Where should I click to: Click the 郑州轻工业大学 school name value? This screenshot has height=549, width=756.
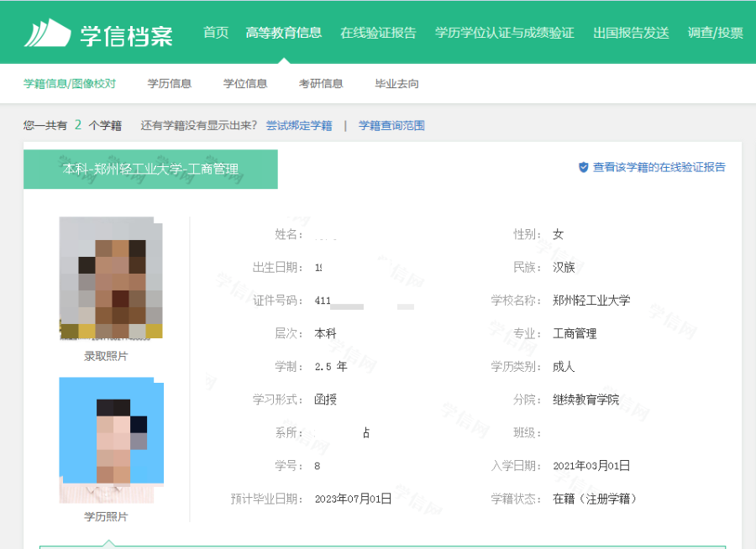click(591, 301)
